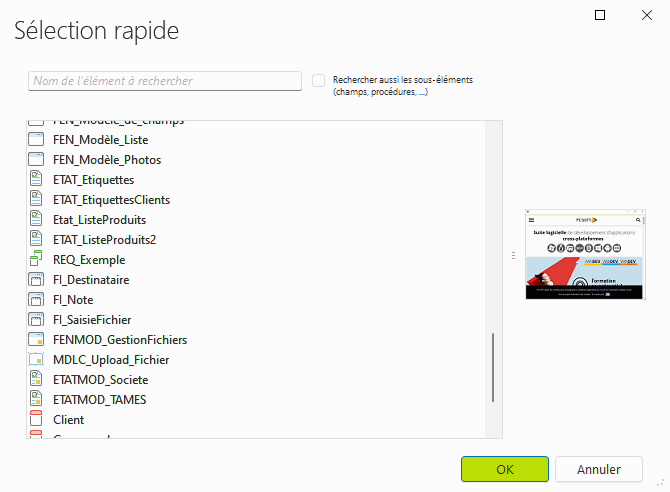
Task: Select FEN_Modèle_Photos in the list
Action: pyautogui.click(x=106, y=160)
